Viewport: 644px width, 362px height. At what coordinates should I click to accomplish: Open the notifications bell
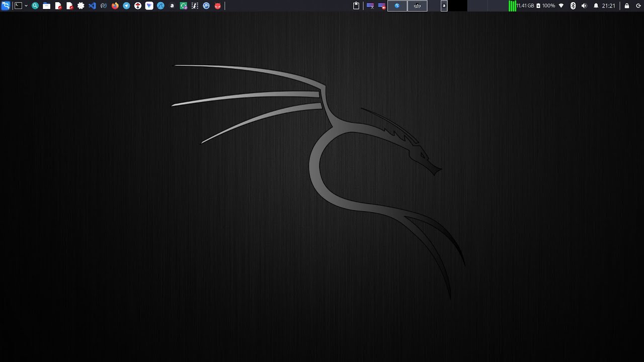(x=596, y=6)
